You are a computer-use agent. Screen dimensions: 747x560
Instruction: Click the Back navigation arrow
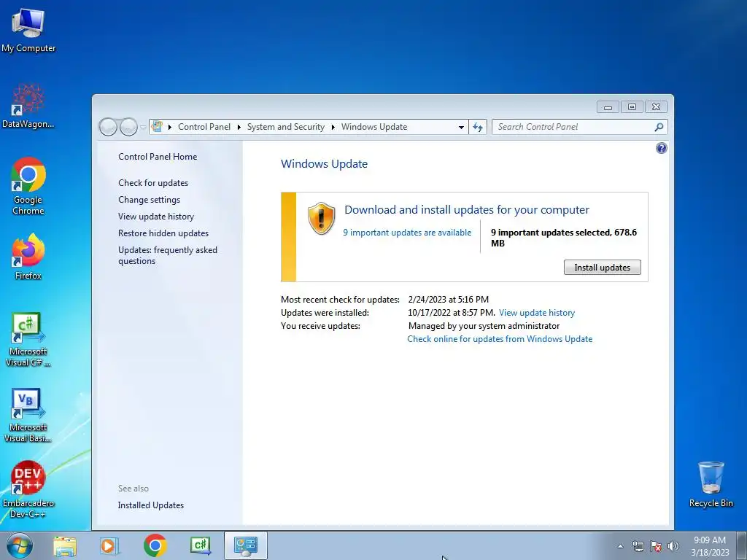(108, 127)
